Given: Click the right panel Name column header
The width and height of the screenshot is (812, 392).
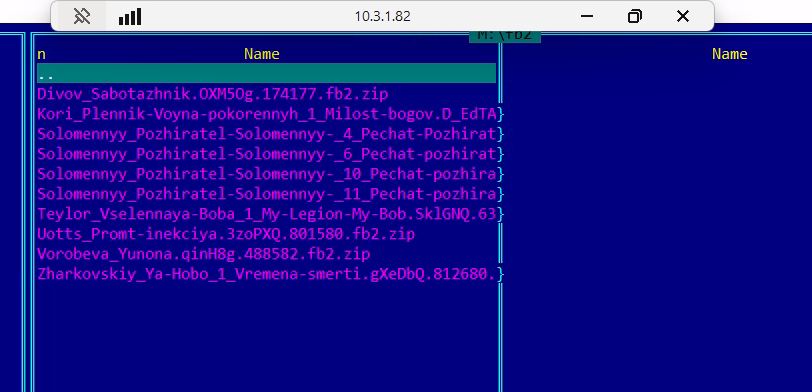Looking at the screenshot, I should coord(730,54).
